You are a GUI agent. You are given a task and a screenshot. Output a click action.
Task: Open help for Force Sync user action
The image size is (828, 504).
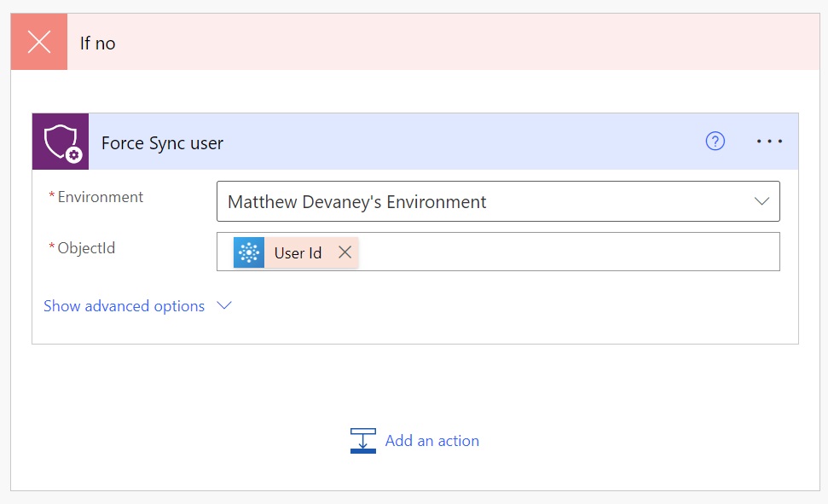point(715,141)
